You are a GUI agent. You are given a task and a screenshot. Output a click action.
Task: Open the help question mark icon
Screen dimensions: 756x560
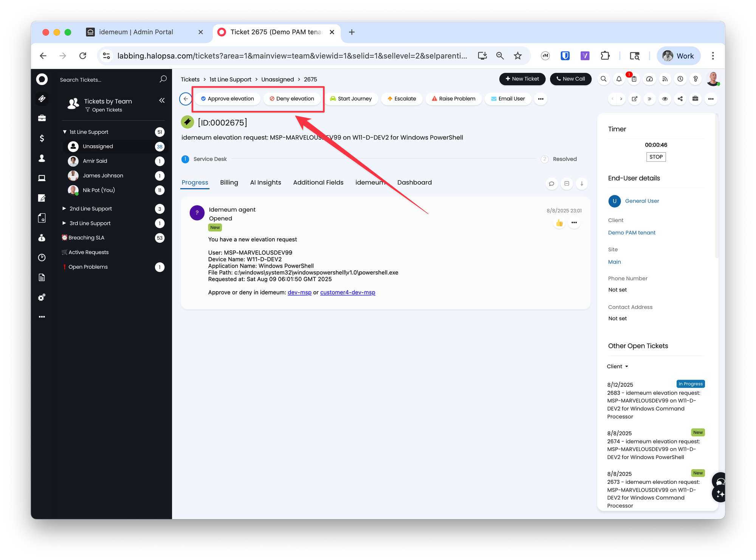pos(696,79)
